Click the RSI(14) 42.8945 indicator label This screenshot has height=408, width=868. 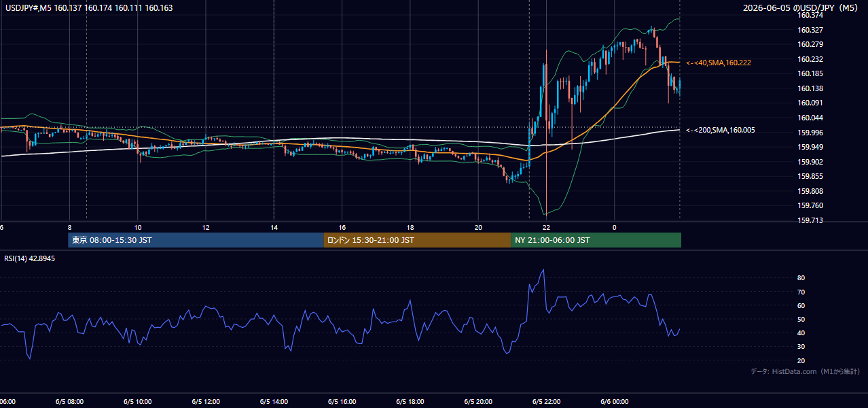coord(29,258)
